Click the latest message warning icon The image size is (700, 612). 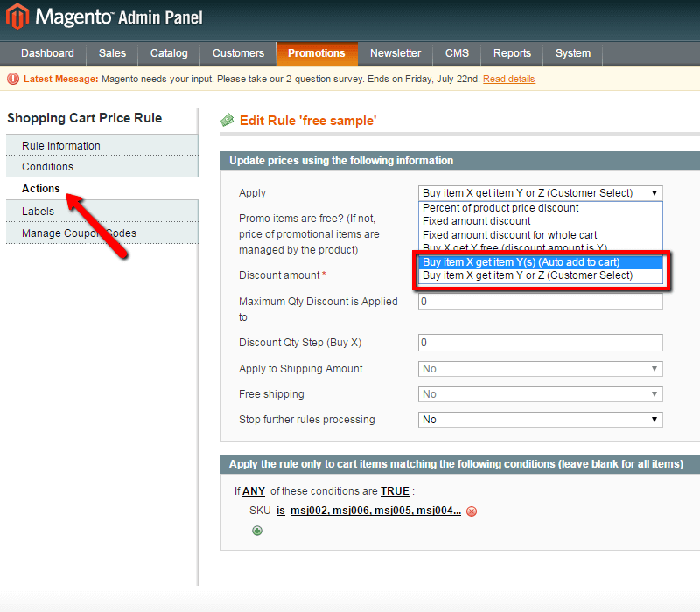13,79
